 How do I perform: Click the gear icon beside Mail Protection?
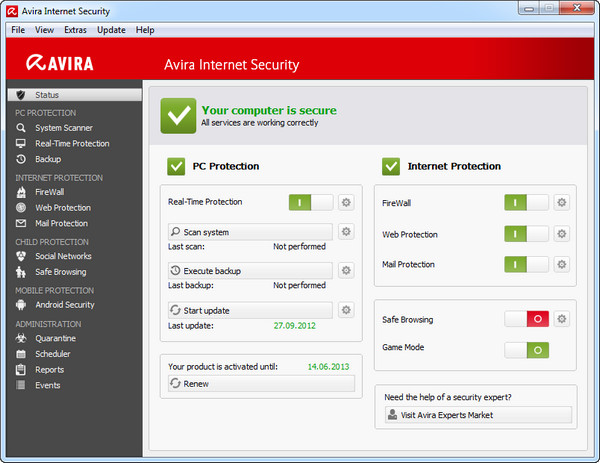tap(562, 264)
